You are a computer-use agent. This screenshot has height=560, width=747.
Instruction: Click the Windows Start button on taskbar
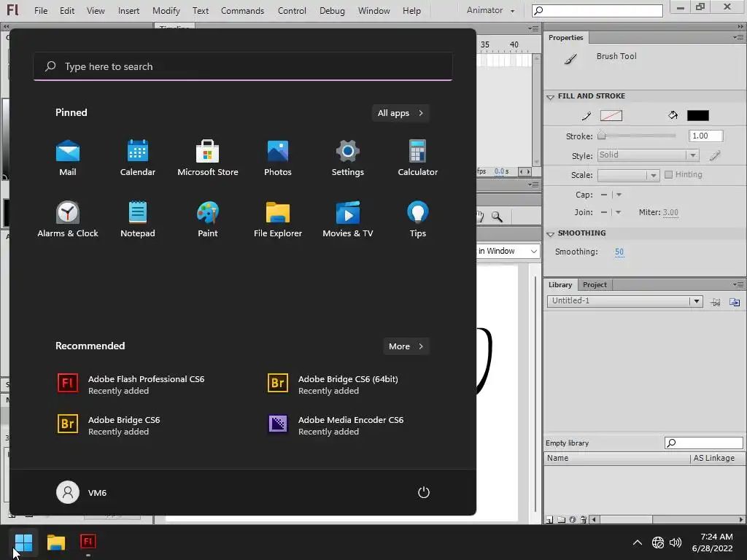click(x=23, y=542)
